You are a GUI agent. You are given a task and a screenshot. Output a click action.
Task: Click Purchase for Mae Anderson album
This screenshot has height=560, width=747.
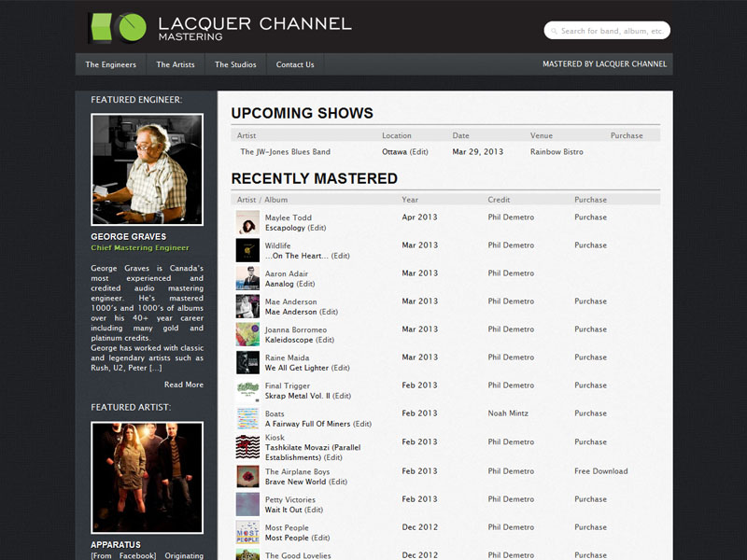pyautogui.click(x=591, y=301)
